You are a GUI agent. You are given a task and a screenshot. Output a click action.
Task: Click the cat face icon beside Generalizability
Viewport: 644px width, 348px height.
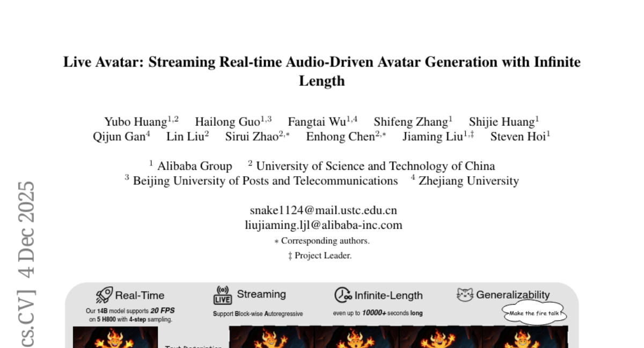click(465, 295)
